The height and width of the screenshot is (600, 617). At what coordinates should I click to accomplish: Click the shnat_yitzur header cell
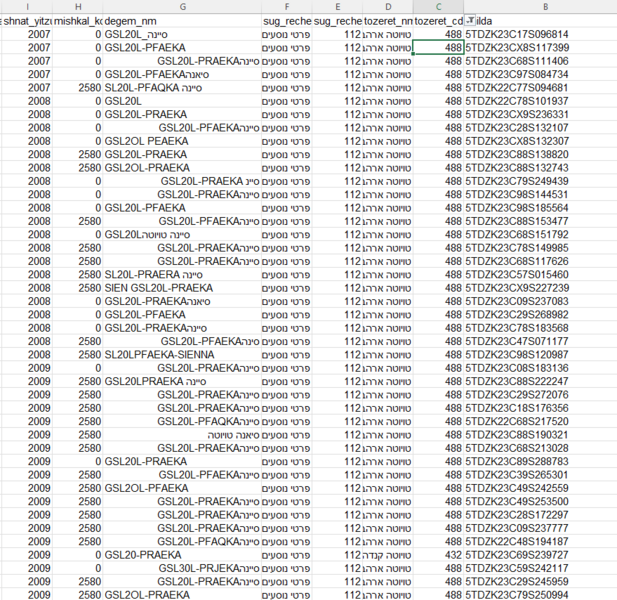(27, 21)
